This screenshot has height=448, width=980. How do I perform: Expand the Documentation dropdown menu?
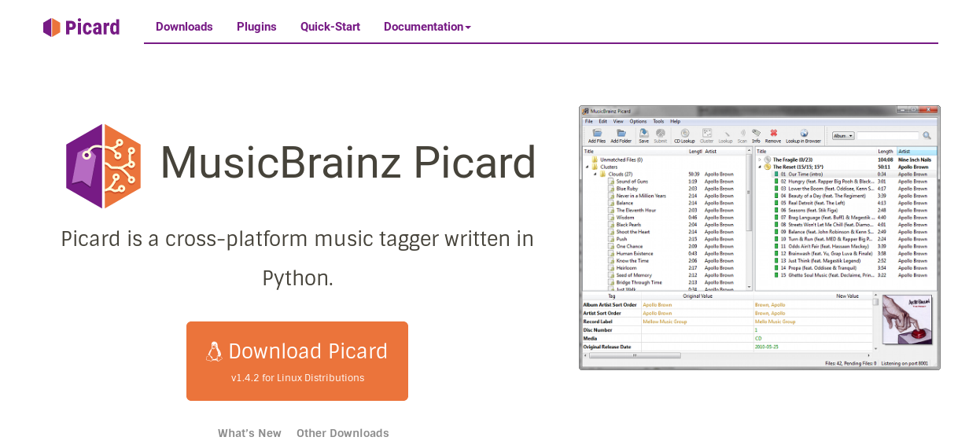point(427,27)
